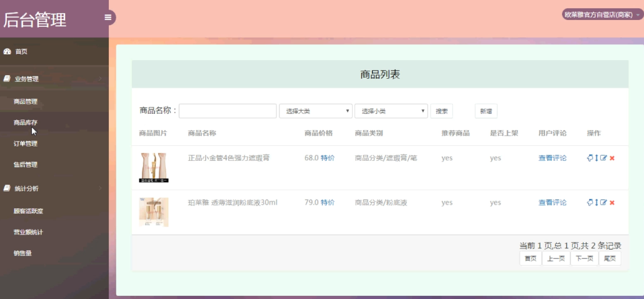Image resolution: width=644 pixels, height=299 pixels.
Task: Click the 商品列表 panel heading
Action: pyautogui.click(x=380, y=75)
